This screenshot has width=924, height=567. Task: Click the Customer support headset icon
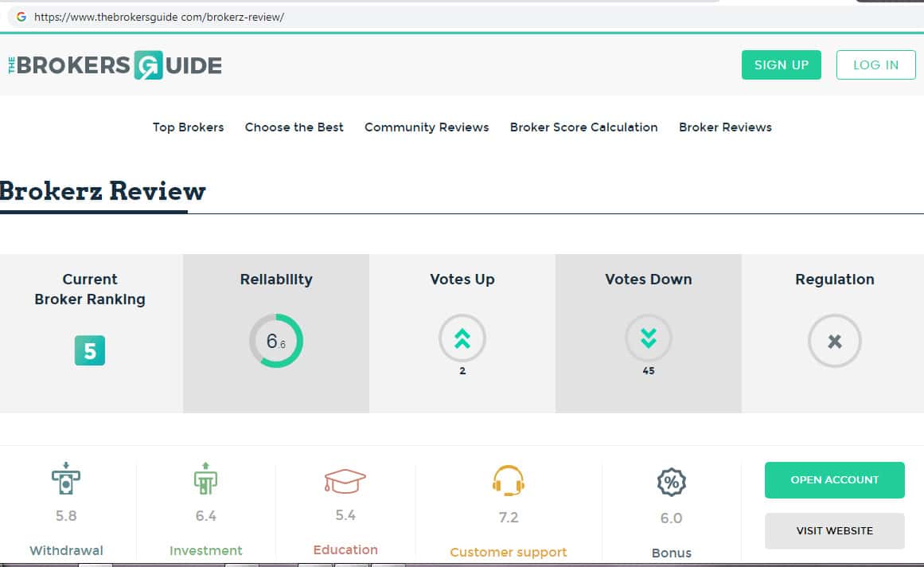tap(509, 481)
